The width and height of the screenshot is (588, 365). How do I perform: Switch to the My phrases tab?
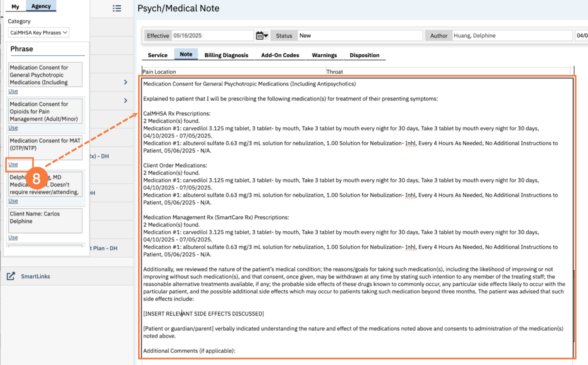click(15, 6)
